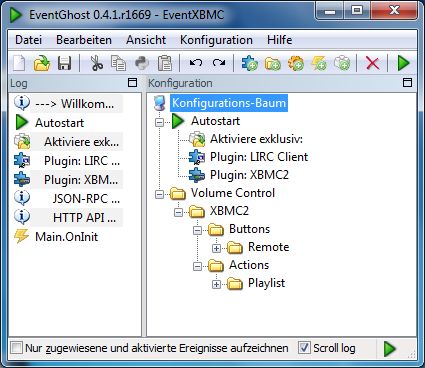Viewport: 425px width, 368px height.
Task: Select the Autostart entry in the Log
Action: click(x=60, y=123)
